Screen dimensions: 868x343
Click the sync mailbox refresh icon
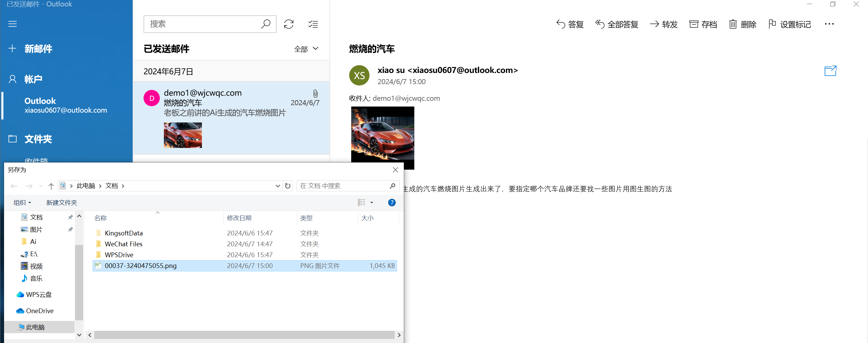coord(288,24)
